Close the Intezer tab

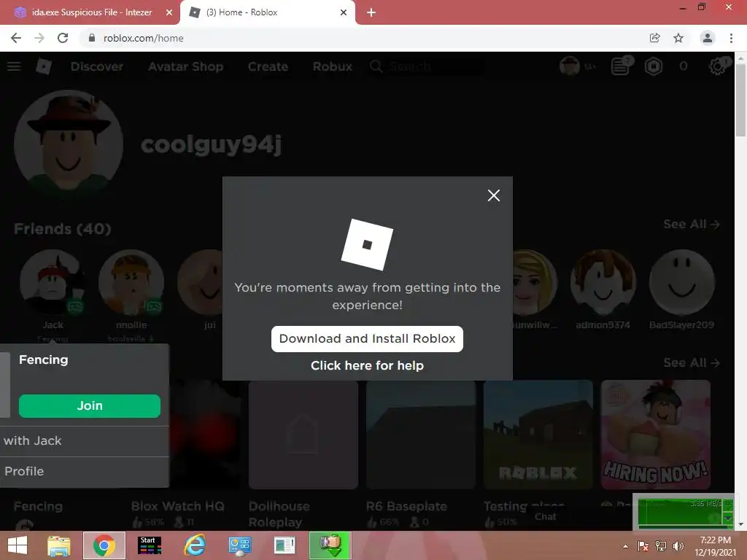click(169, 12)
